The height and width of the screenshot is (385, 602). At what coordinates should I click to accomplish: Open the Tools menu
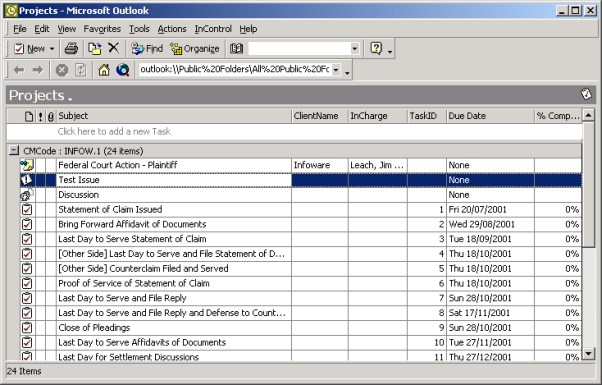[x=139, y=29]
